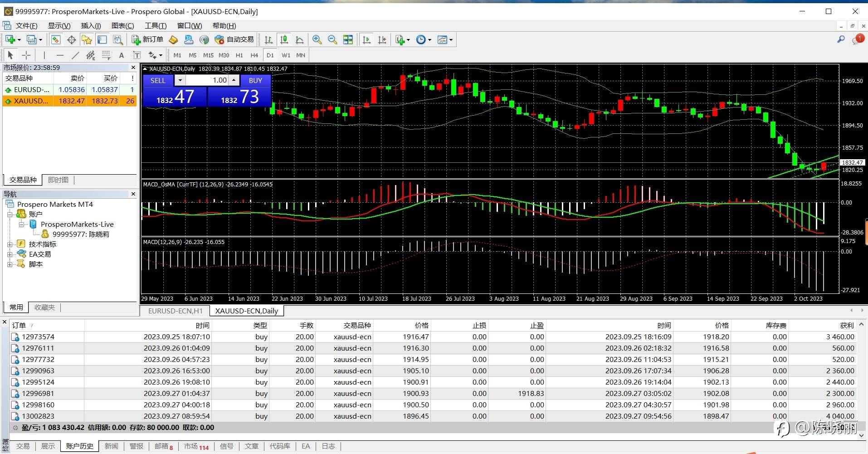Click the zoom in magnifier icon
Image resolution: width=868 pixels, height=454 pixels.
click(x=317, y=40)
